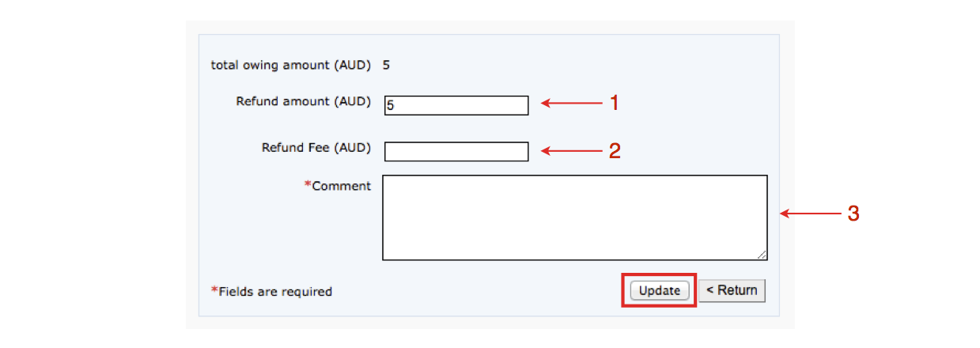Image resolution: width=980 pixels, height=348 pixels.
Task: Click the total owing amount label
Action: pos(290,65)
